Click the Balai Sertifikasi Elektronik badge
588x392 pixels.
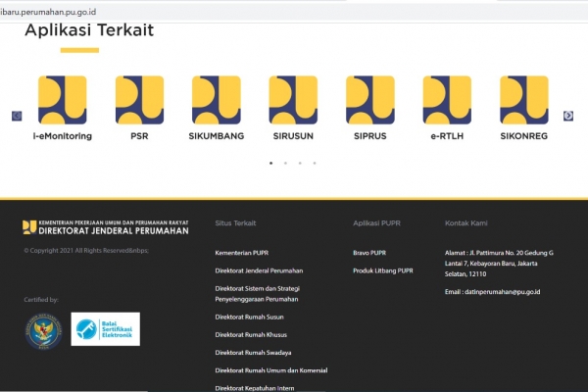click(105, 329)
